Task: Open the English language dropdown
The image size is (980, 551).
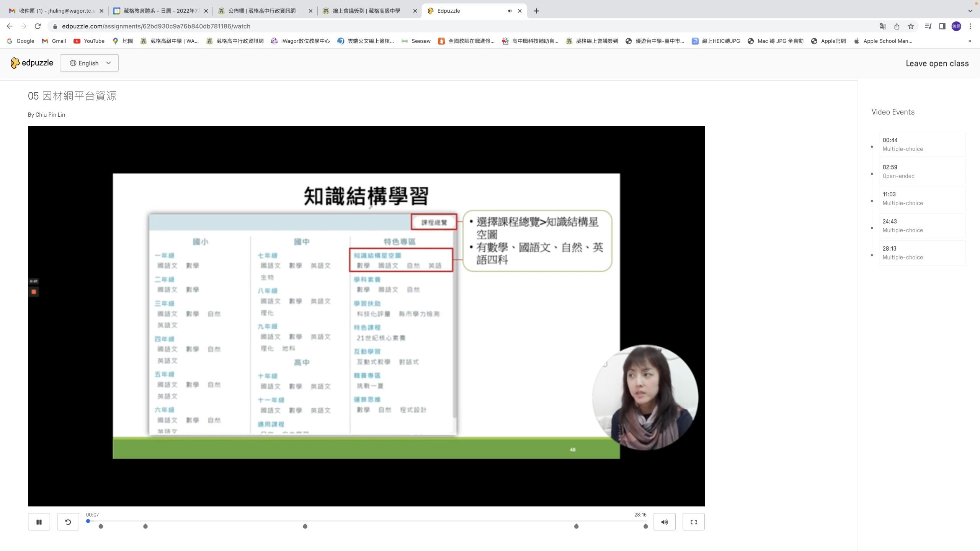Action: (x=89, y=63)
